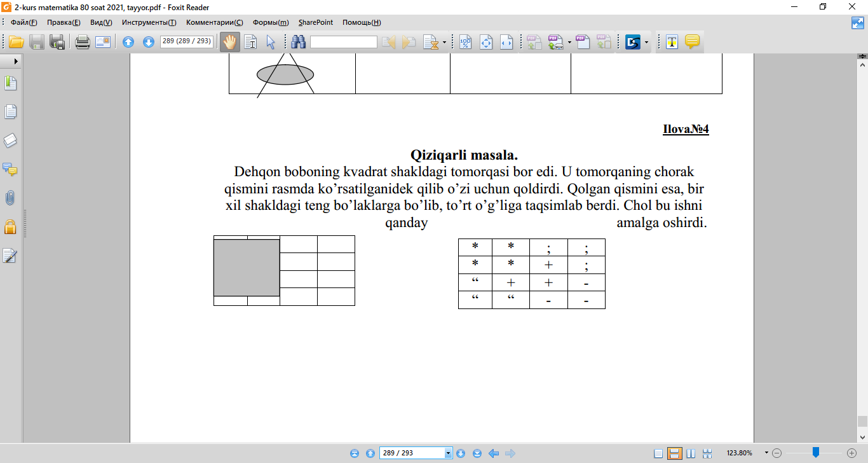
Task: Jump to first page in status bar
Action: pos(355,453)
